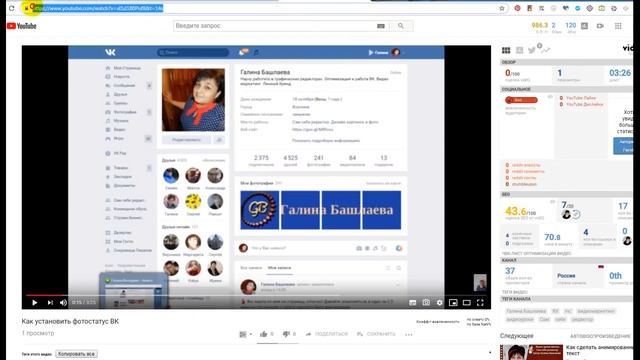Click the 'Галина Башлаева' channel tag

coord(526,311)
